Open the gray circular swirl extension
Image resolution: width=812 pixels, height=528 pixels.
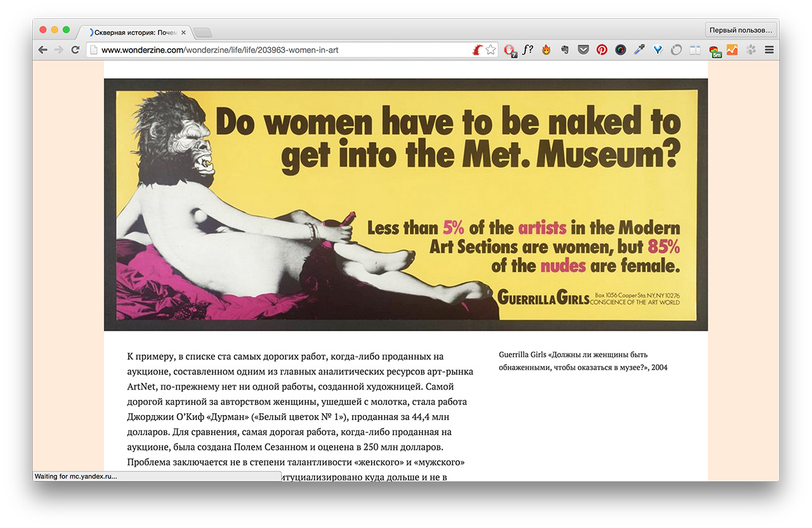point(676,50)
